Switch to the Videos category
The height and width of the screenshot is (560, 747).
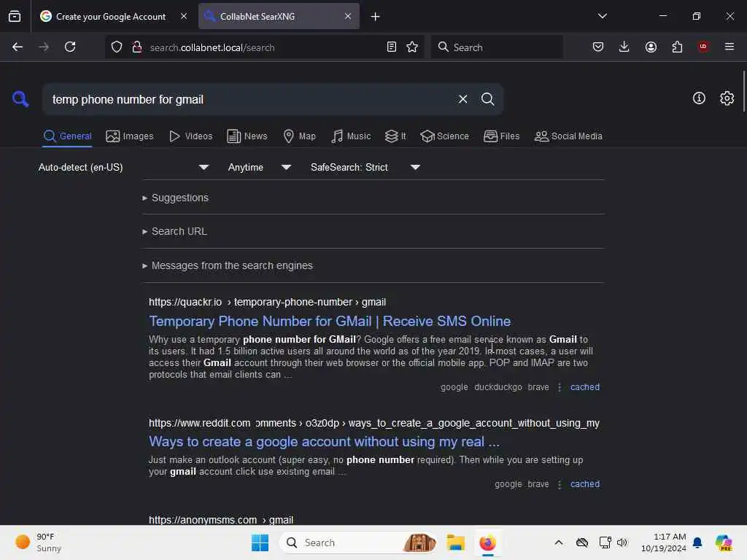191,136
